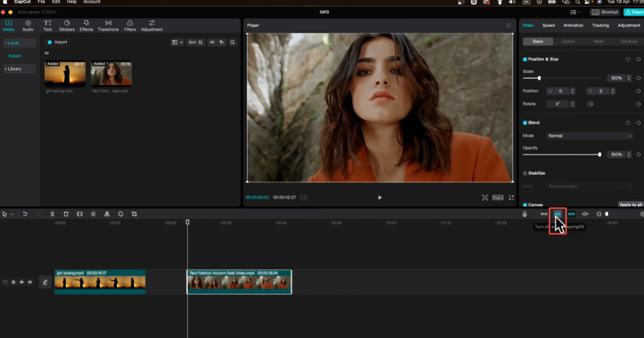Open the All filter dropdown in media panel
This screenshot has width=644, height=338.
(x=216, y=42)
